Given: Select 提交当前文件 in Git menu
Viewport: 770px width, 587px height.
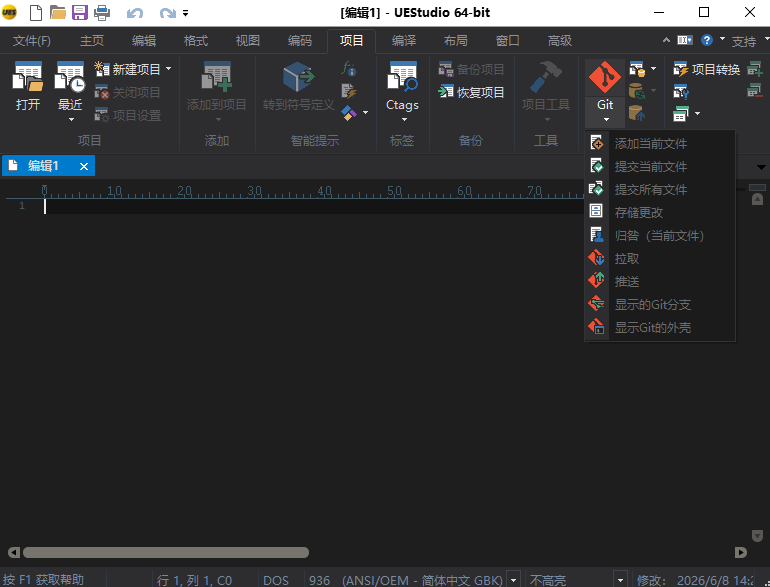Looking at the screenshot, I should coord(660,167).
